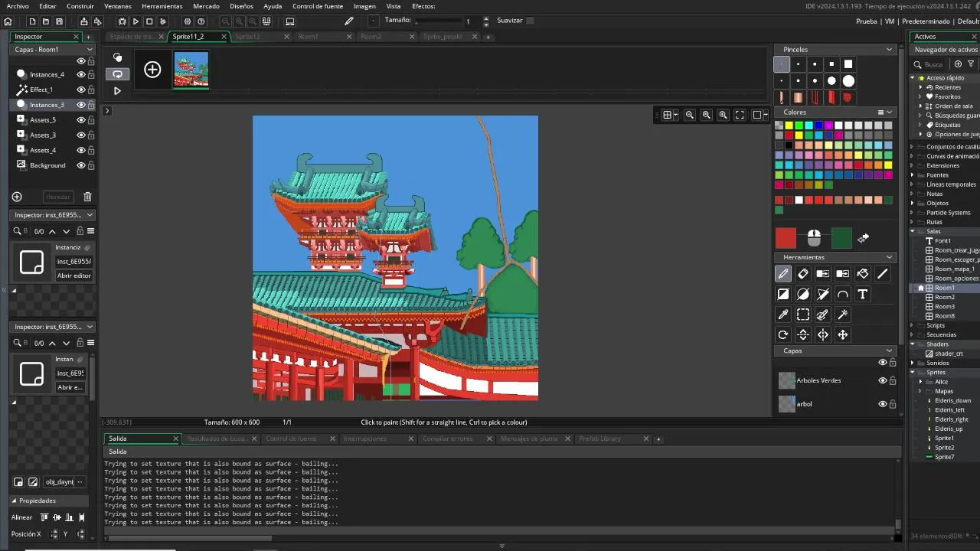
Task: Collapse the Propiedades section
Action: [x=14, y=500]
